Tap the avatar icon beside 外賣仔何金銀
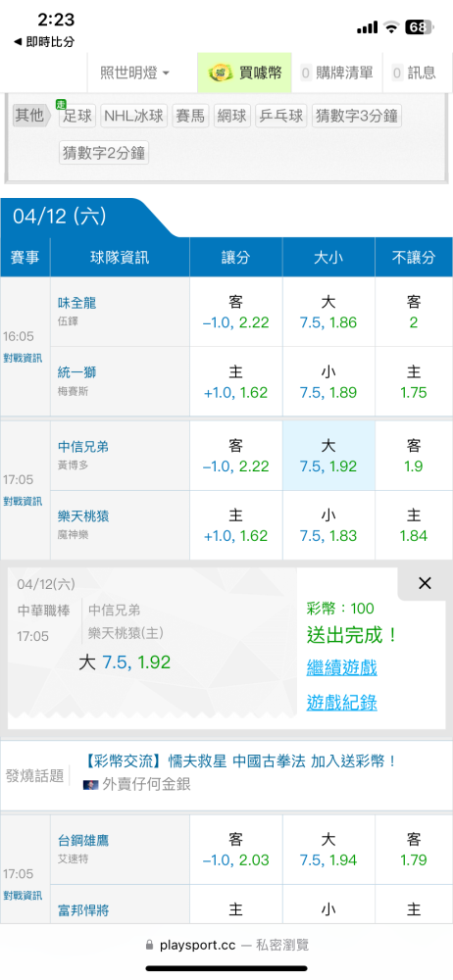The image size is (453, 980). click(x=89, y=784)
